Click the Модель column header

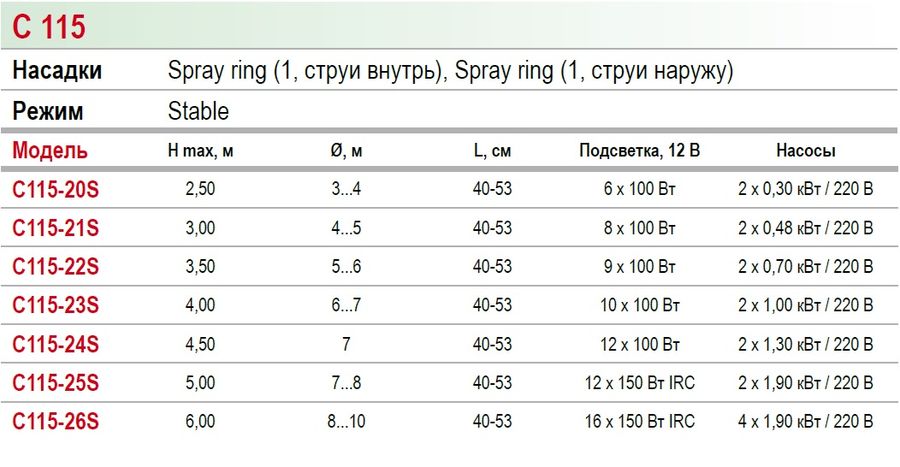click(49, 151)
